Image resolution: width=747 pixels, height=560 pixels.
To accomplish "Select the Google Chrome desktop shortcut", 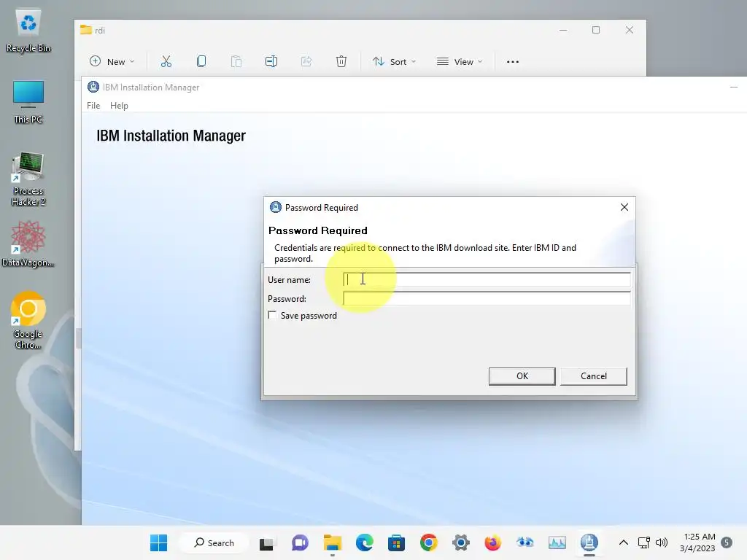I will [28, 321].
